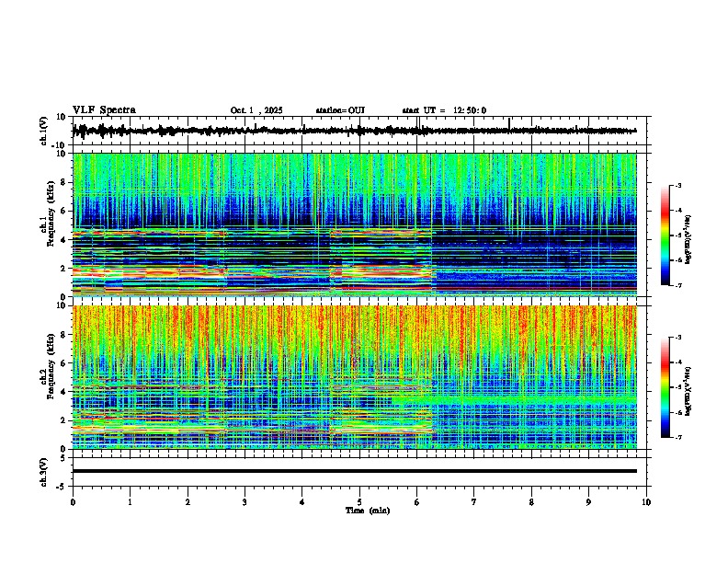Click time axis tick label "10"

click(x=646, y=502)
